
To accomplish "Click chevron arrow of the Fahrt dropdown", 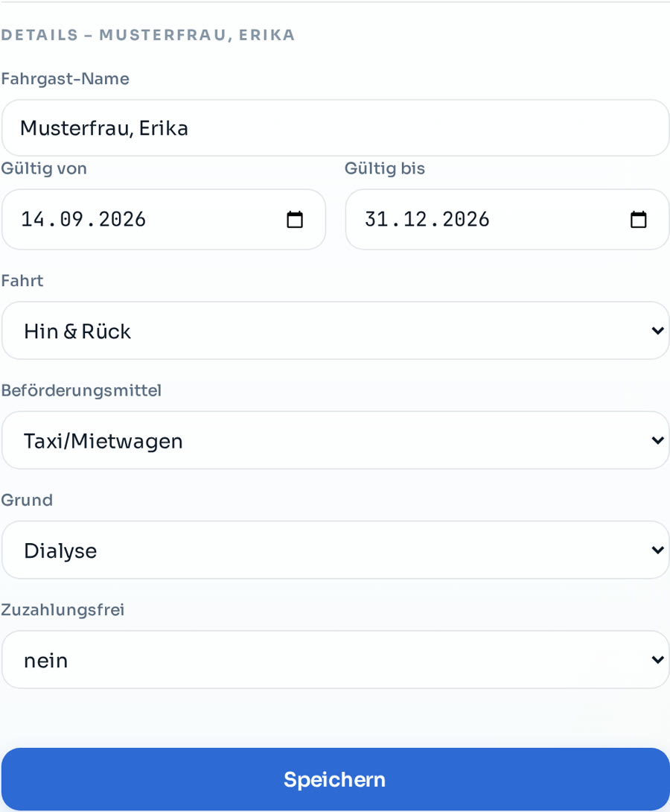I will click(657, 331).
